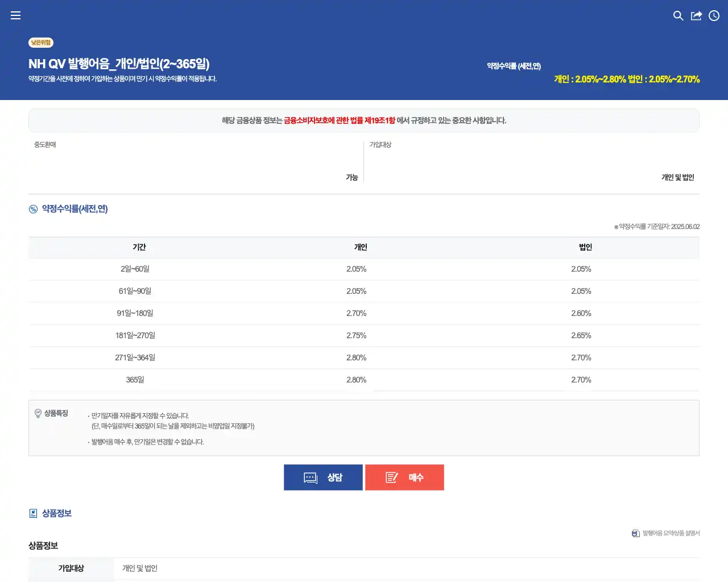The width and height of the screenshot is (728, 582).
Task: Click the 상담 consultation button
Action: pyautogui.click(x=323, y=477)
